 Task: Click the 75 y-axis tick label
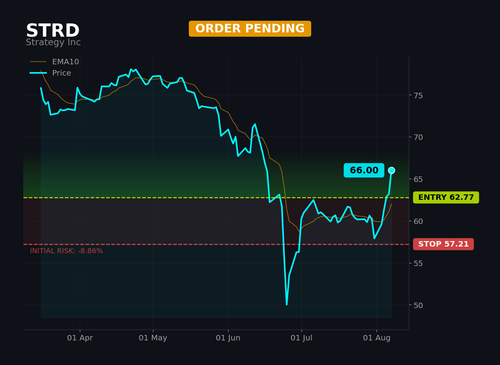tap(418, 96)
